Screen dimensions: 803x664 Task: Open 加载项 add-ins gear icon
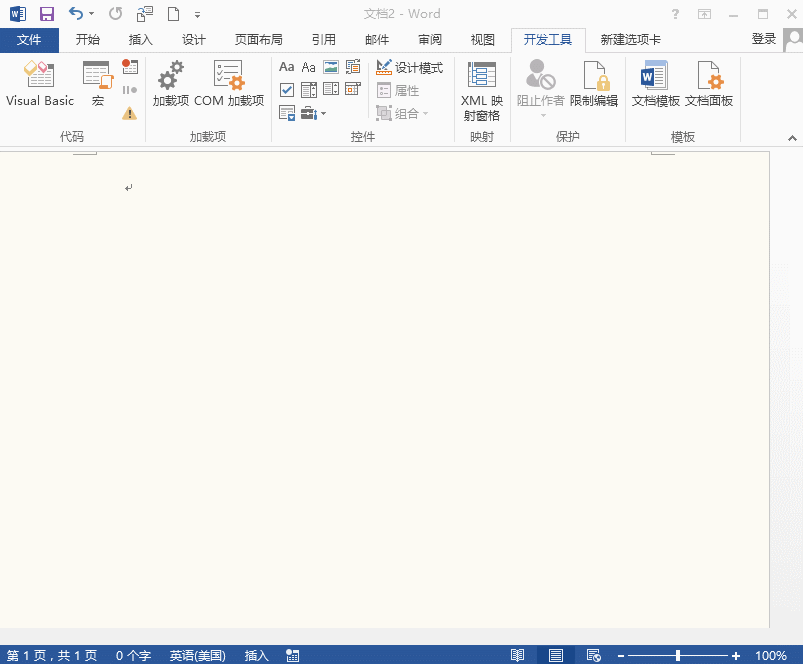[171, 83]
